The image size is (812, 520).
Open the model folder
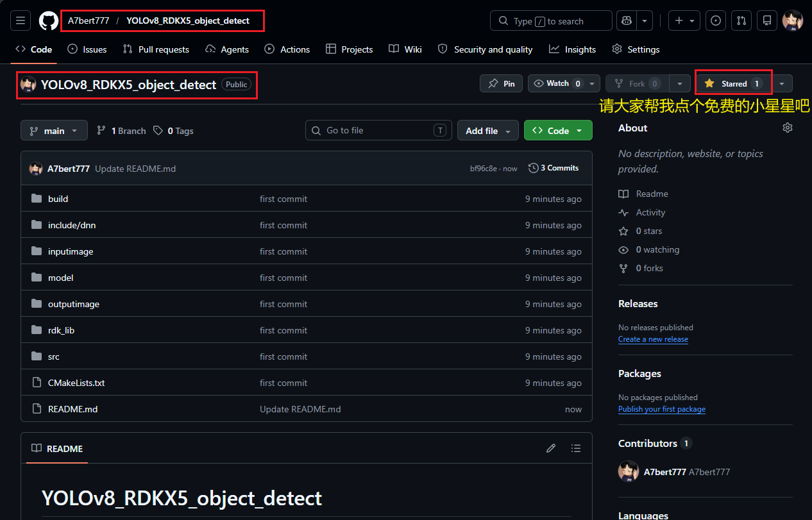coord(61,278)
